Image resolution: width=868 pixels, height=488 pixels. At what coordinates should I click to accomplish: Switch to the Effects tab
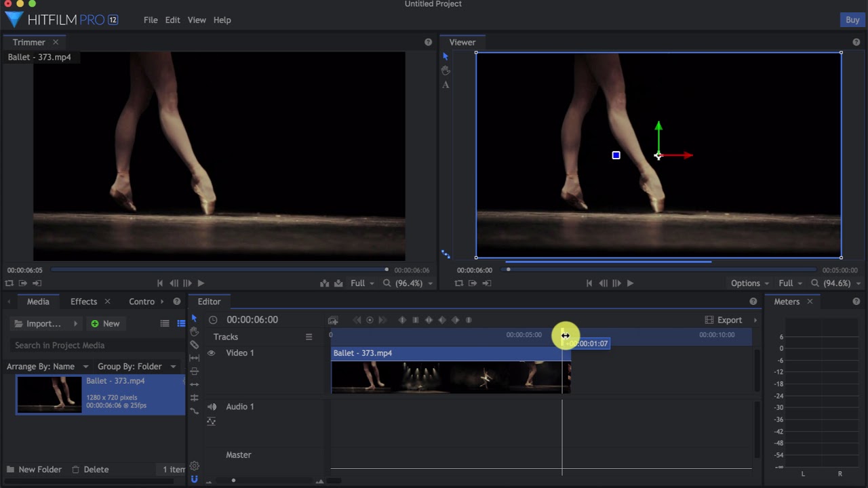tap(83, 302)
